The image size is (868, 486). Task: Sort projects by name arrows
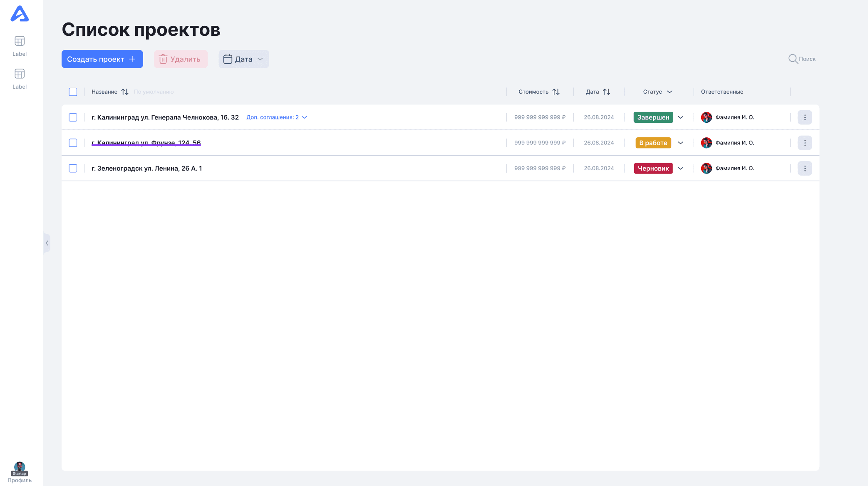click(x=125, y=92)
